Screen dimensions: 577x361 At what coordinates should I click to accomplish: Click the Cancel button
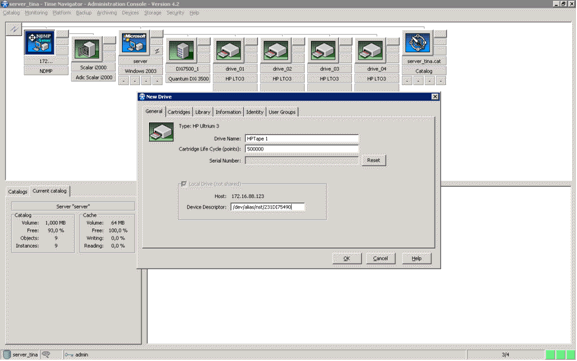pos(380,258)
